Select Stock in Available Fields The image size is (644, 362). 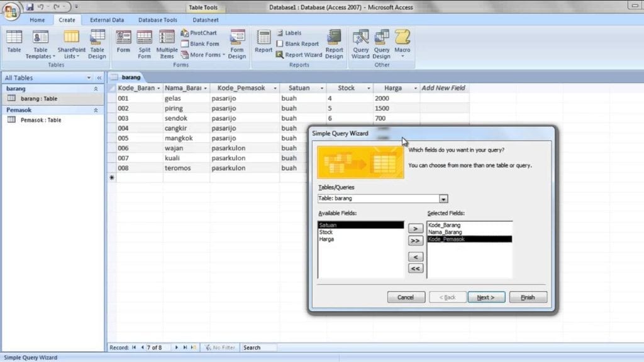point(360,232)
